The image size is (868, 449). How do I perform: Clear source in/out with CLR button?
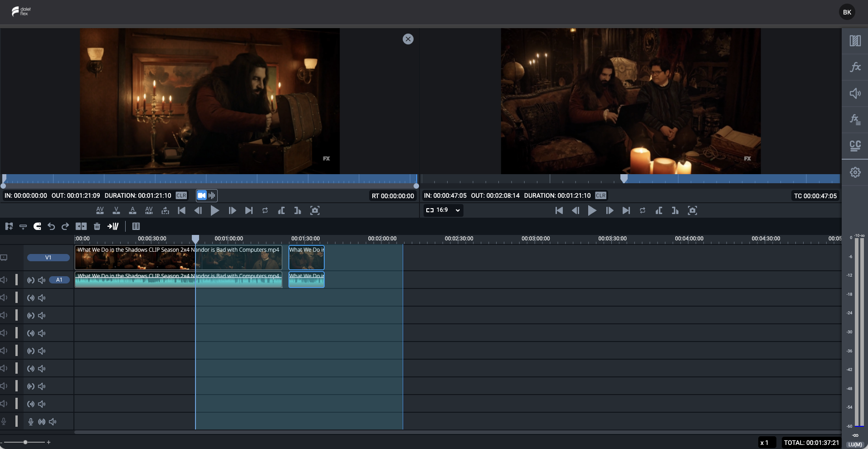click(181, 195)
